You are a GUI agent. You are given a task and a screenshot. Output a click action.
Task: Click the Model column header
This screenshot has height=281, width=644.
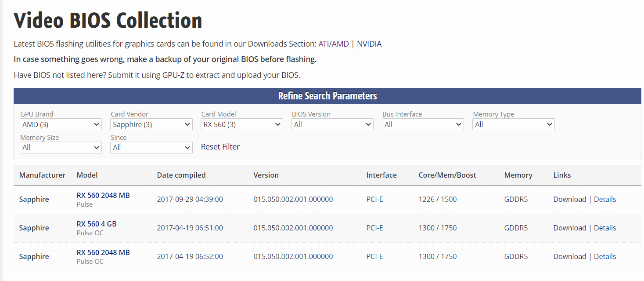pyautogui.click(x=87, y=175)
